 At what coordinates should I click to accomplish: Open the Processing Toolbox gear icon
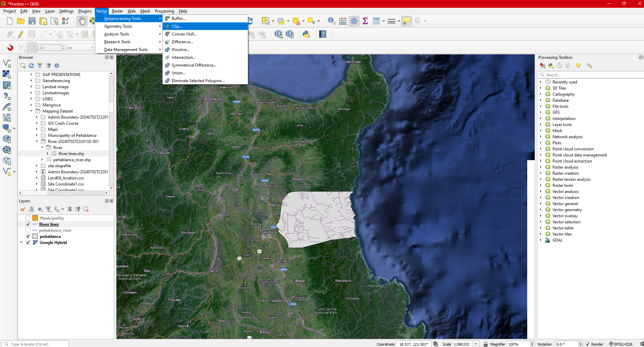354,21
